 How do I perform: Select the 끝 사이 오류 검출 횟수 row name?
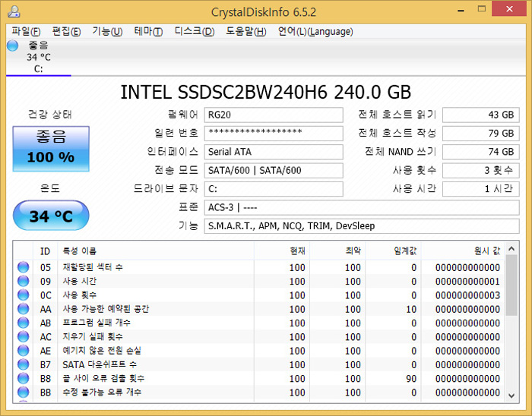coord(103,378)
